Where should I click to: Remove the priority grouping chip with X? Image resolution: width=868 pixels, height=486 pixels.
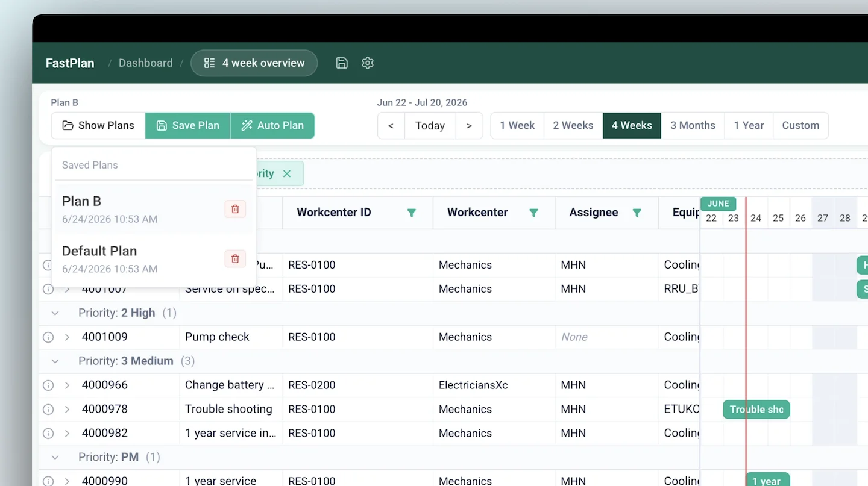pos(287,173)
